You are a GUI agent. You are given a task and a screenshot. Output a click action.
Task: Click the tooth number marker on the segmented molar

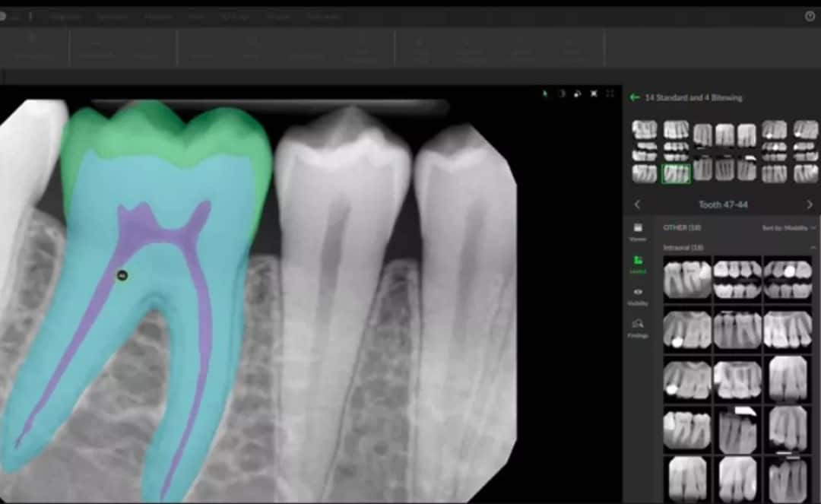(122, 275)
